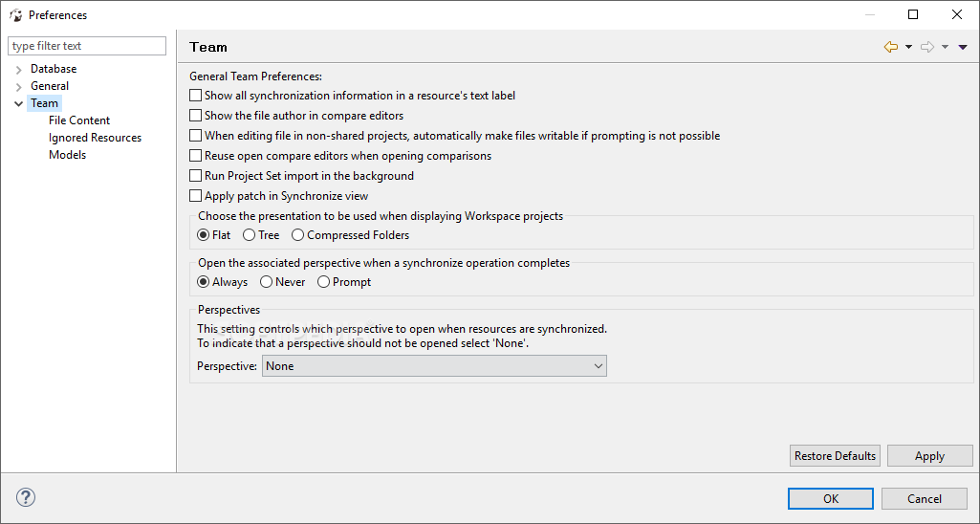The height and width of the screenshot is (524, 980).
Task: Open the Perspective combo box
Action: 434,366
